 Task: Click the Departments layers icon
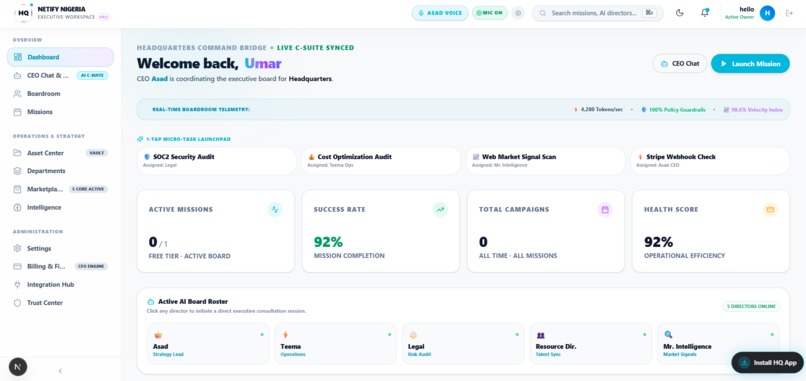pos(17,171)
